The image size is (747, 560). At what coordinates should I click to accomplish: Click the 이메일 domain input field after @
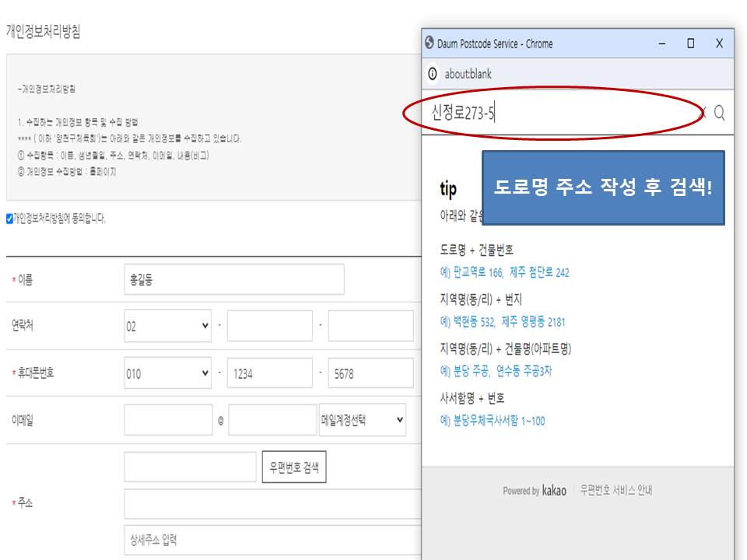coord(272,419)
